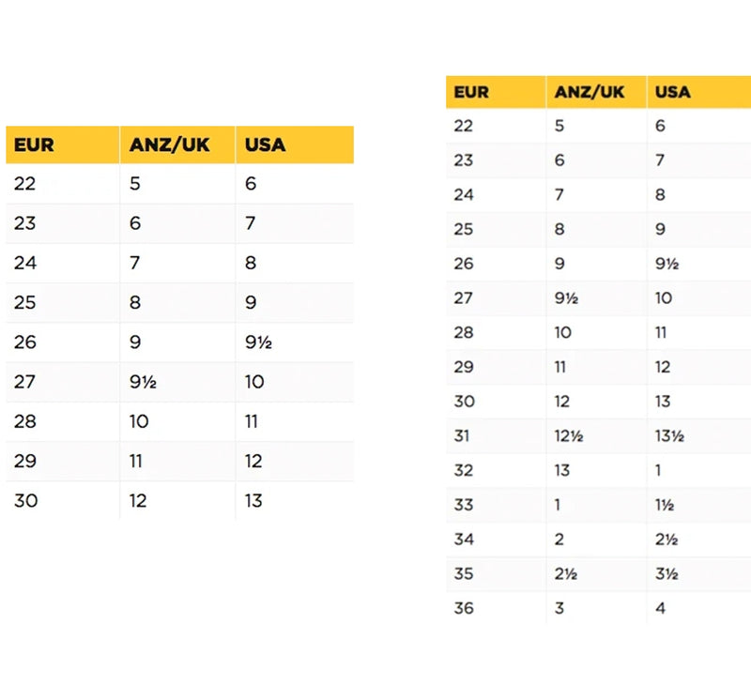This screenshot has width=751, height=700.
Task: Select EUR size 35 cell
Action: tap(464, 574)
